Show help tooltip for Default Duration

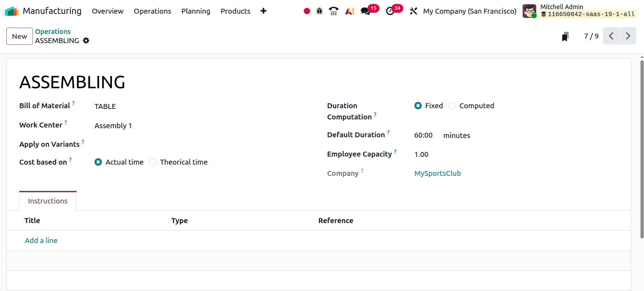tap(388, 132)
